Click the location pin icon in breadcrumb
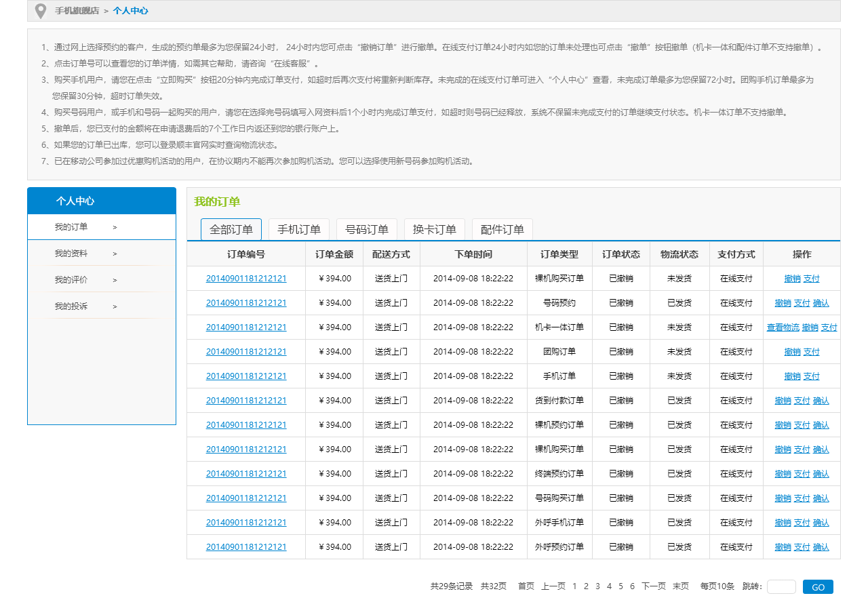The image size is (868, 600). coord(41,11)
